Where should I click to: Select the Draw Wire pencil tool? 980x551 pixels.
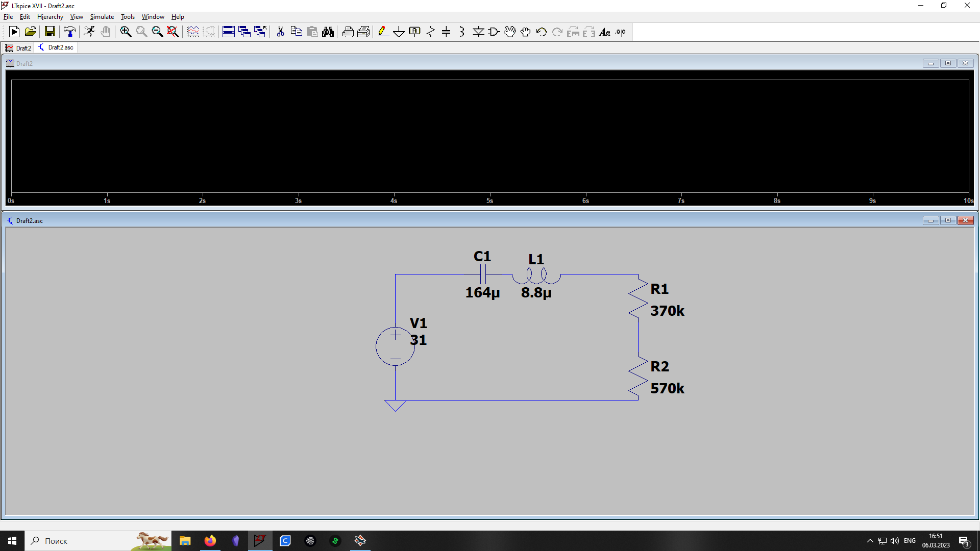383,32
